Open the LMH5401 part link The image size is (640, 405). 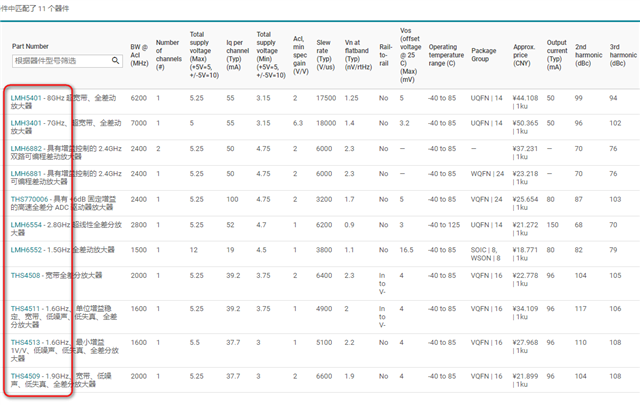coord(26,98)
